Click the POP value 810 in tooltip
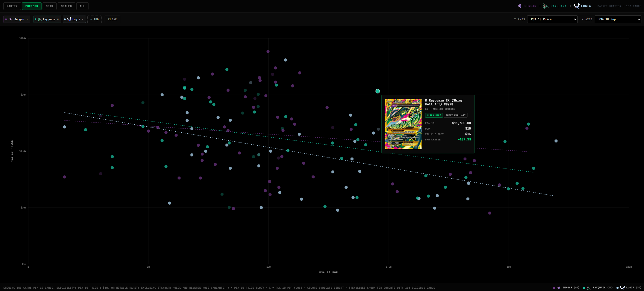Screen dimensions: 644x291 tap(468, 128)
